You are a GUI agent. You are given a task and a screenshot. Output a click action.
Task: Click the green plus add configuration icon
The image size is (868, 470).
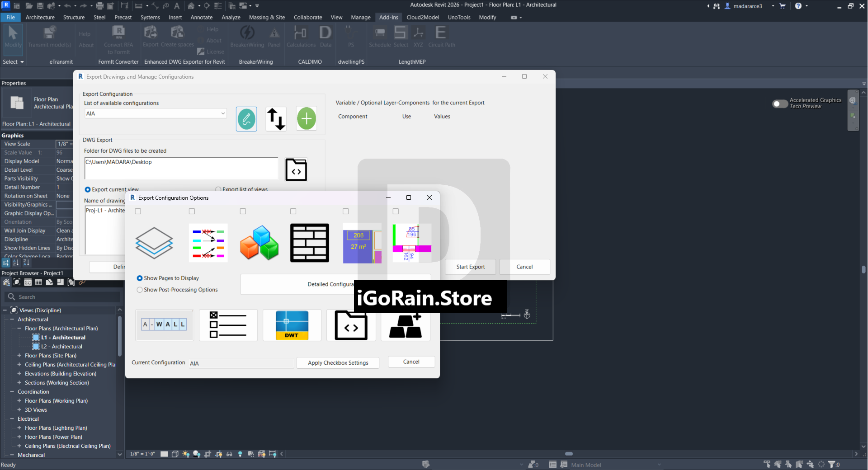coord(307,119)
